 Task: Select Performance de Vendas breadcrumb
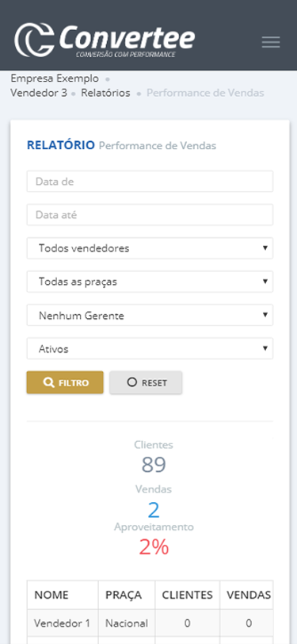(205, 93)
